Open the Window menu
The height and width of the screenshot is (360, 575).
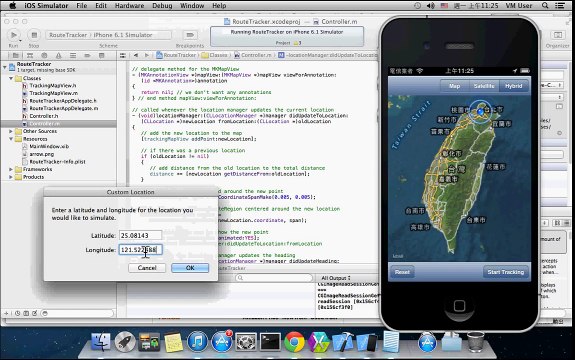(192, 5)
